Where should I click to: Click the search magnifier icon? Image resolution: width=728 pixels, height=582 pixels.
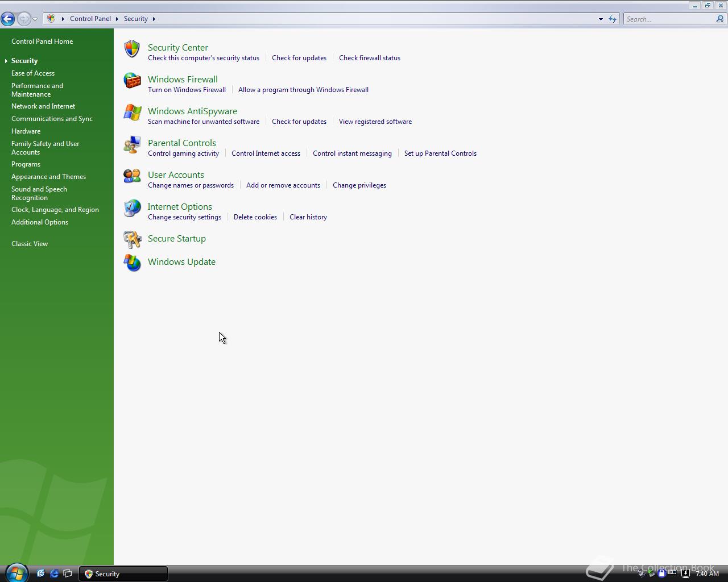point(719,19)
